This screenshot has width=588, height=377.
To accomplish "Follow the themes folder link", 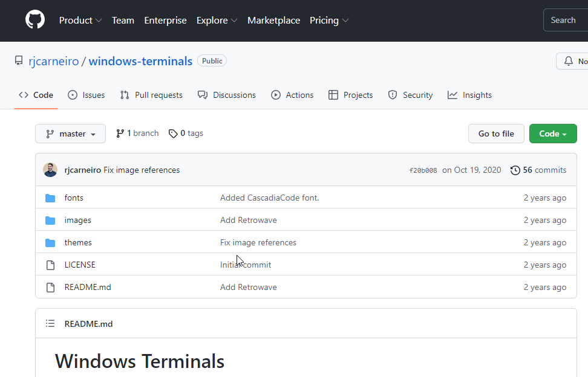I will point(78,242).
